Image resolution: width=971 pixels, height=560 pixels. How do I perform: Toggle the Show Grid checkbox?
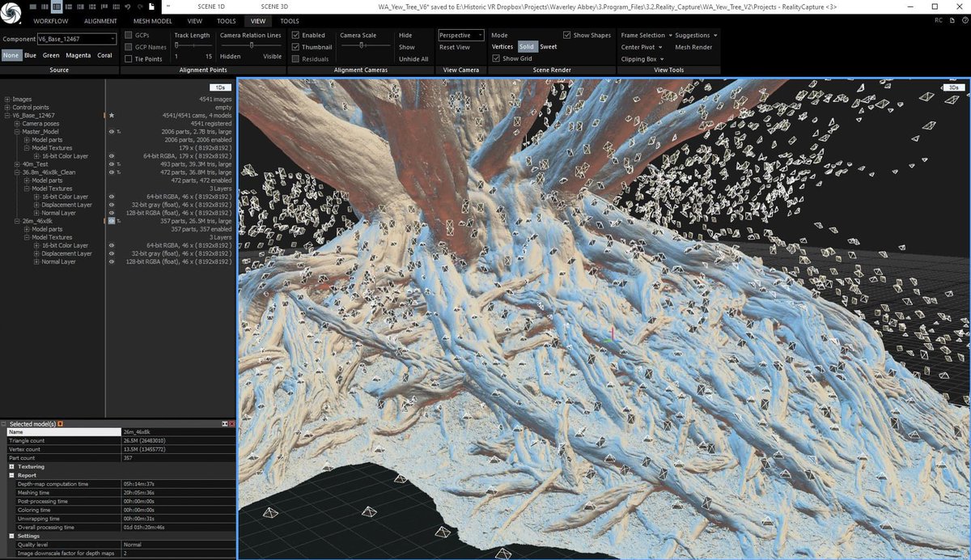496,58
